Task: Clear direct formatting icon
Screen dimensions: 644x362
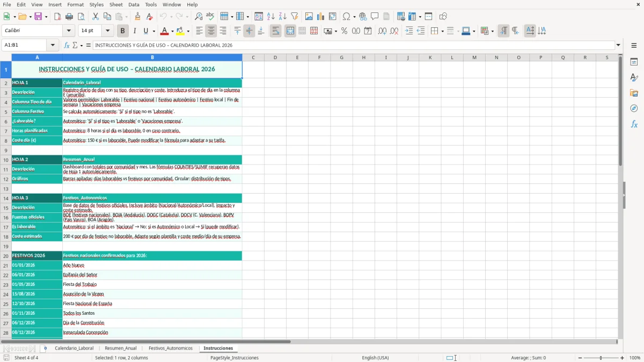Action: (150, 17)
